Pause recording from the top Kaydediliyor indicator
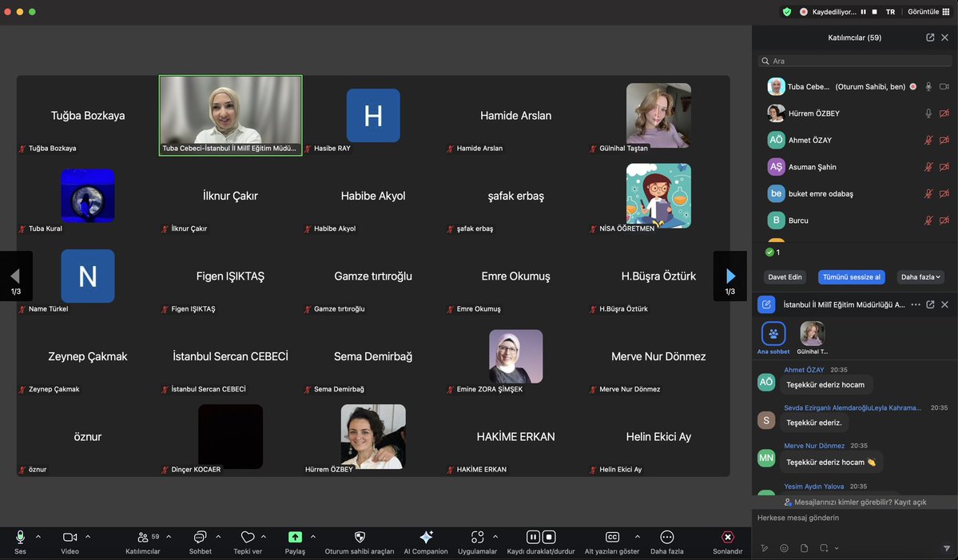The image size is (958, 560). [x=863, y=12]
